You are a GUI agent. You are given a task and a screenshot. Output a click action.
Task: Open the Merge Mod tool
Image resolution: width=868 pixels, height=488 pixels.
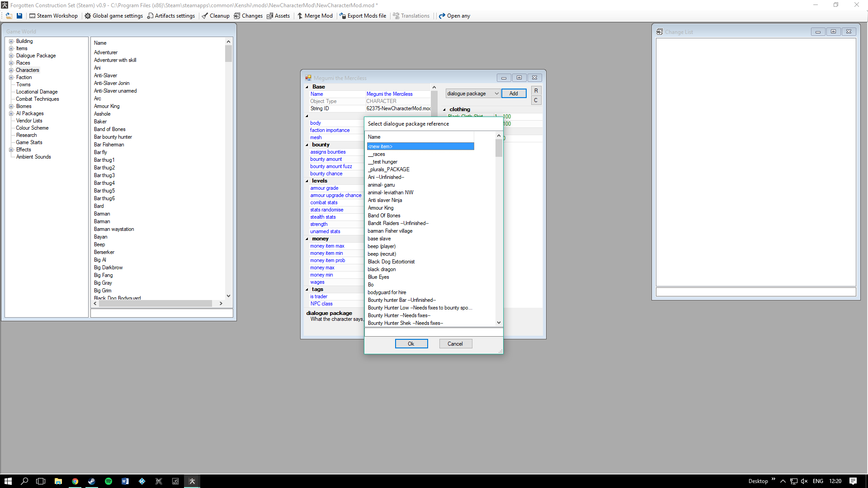pos(315,16)
